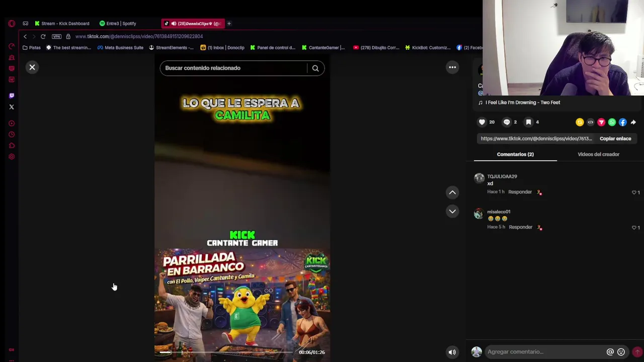Viewport: 644px width, 362px height.
Task: Click the yellow repost icon
Action: (x=580, y=122)
